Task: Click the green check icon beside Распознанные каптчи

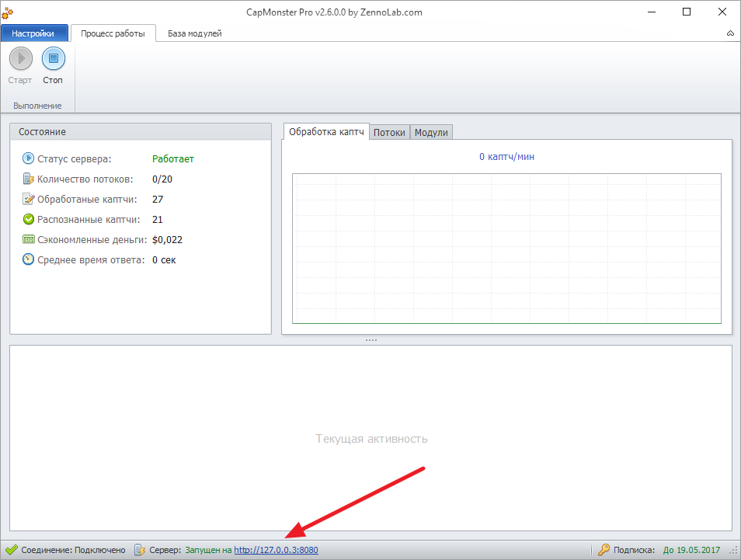Action: 29,219
